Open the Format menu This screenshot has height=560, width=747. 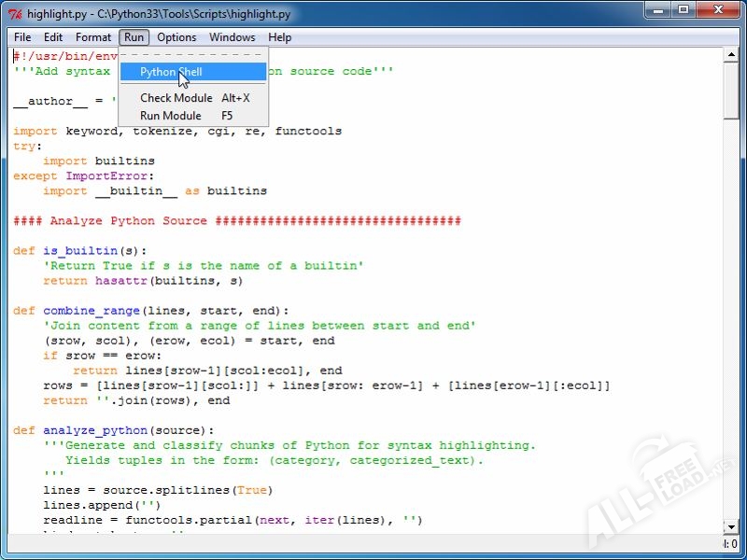[x=93, y=37]
